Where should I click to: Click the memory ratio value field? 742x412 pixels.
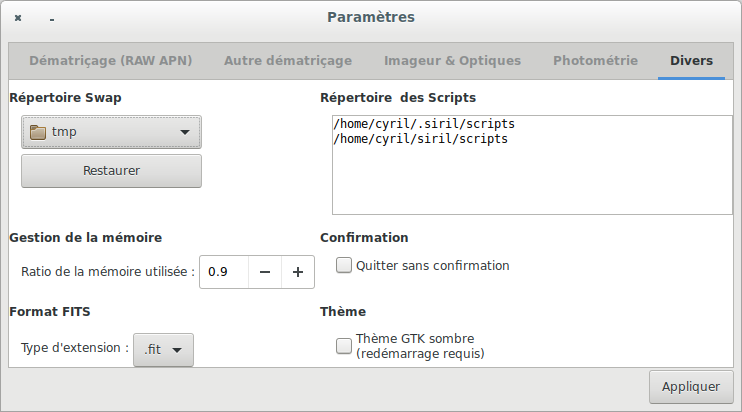click(x=223, y=272)
